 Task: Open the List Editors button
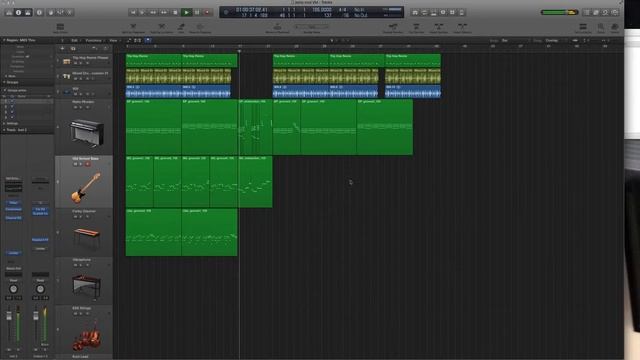587,13
